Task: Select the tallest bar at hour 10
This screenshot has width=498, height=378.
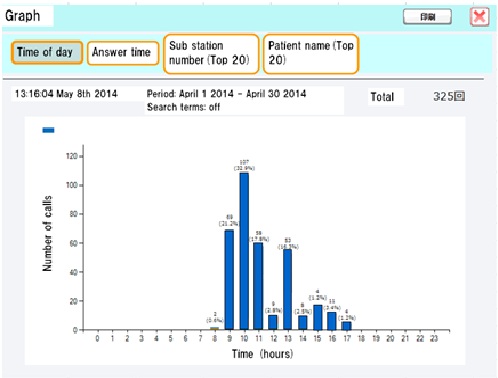Action: click(244, 251)
